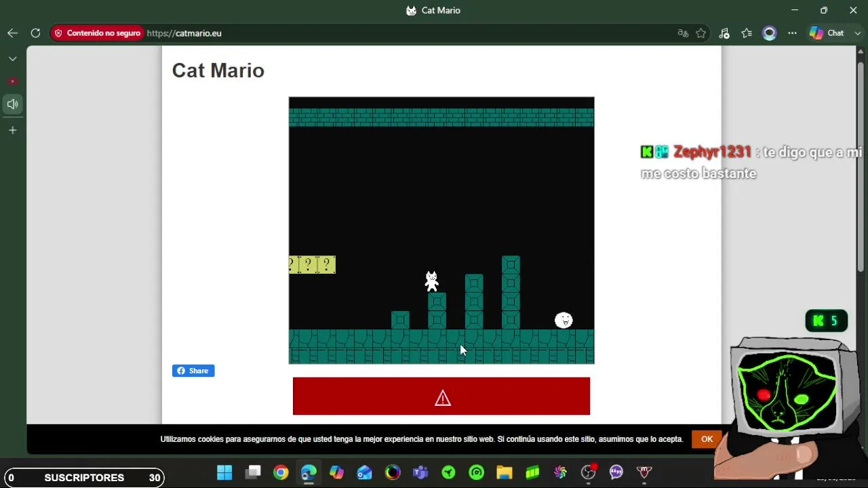Go back with the browser back arrow

12,33
